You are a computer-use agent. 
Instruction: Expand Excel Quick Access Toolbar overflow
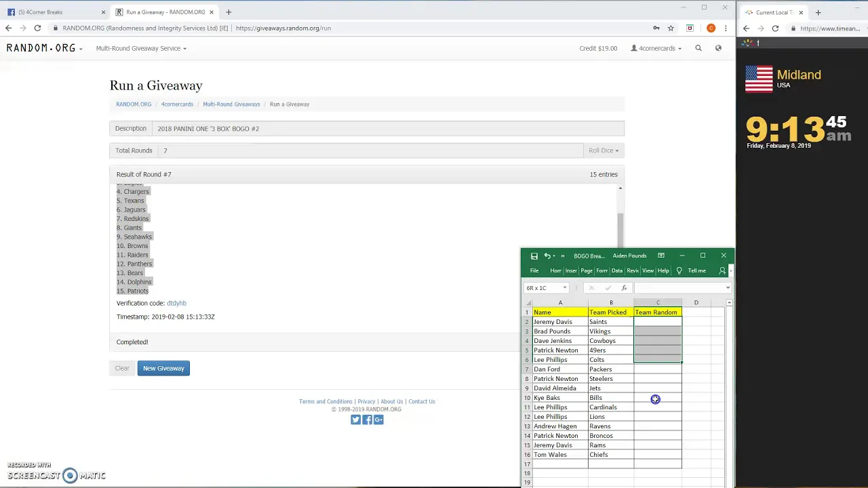[562, 256]
